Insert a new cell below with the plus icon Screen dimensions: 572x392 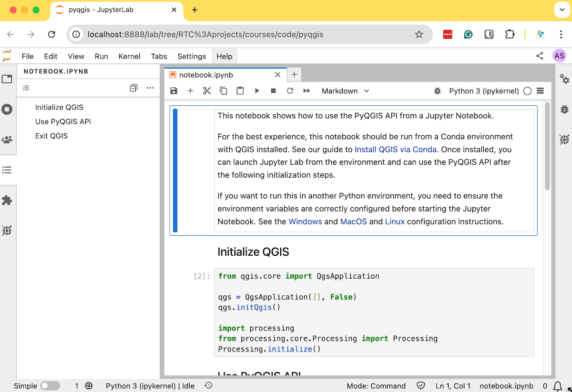coord(190,91)
